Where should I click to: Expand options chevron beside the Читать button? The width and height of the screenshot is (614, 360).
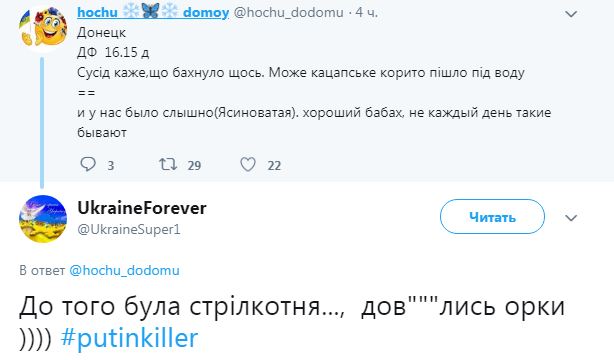pyautogui.click(x=571, y=217)
